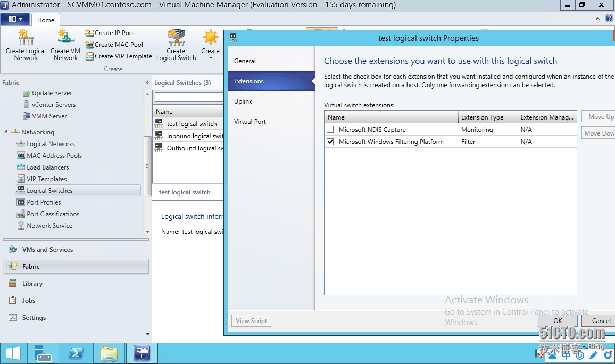Click the Move Down button

(x=599, y=133)
